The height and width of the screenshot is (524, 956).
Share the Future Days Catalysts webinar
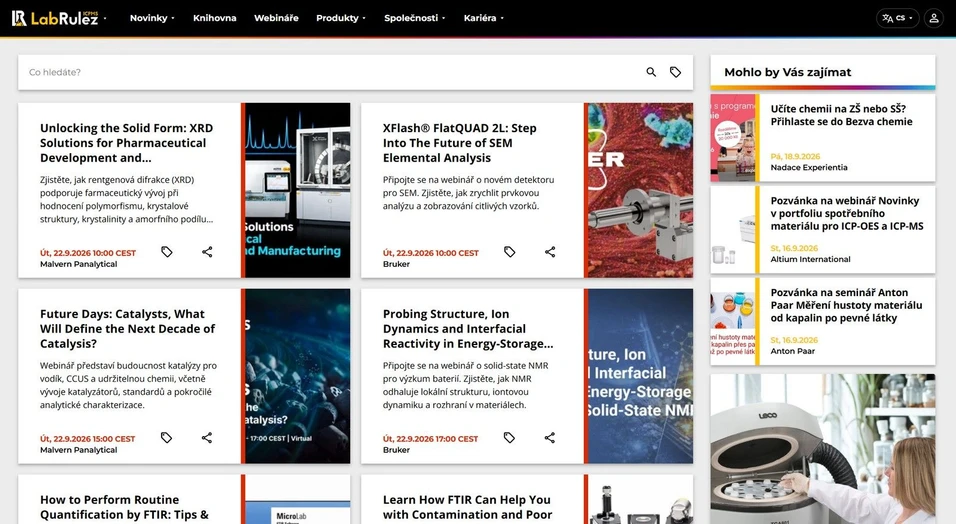coord(207,437)
